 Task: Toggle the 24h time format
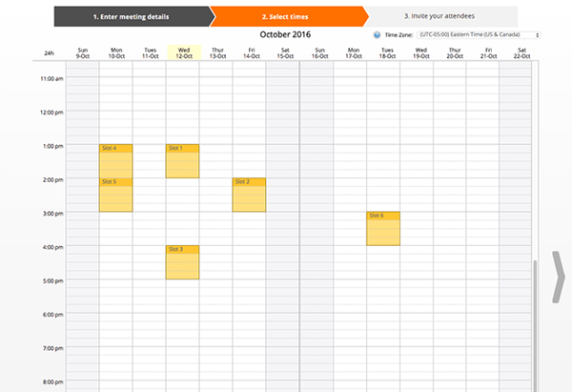[x=49, y=53]
